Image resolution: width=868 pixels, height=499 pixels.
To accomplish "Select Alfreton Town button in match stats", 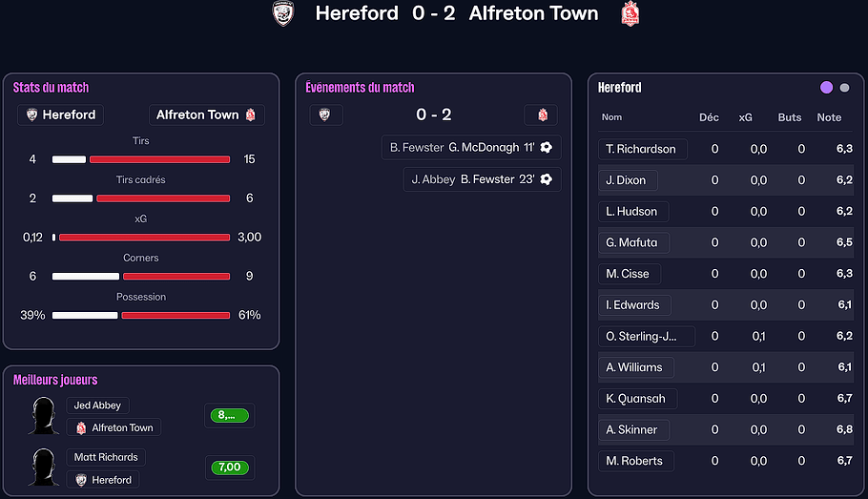I will 206,114.
